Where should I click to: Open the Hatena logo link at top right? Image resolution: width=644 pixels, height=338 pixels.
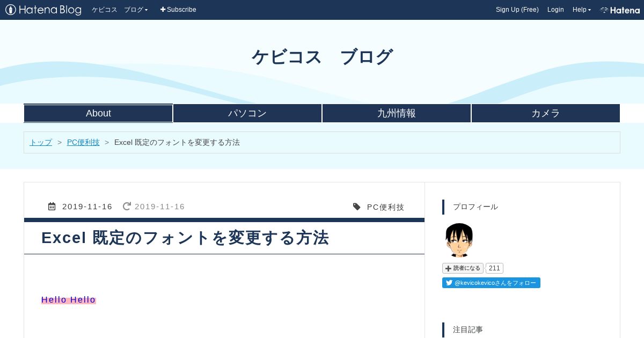point(620,10)
